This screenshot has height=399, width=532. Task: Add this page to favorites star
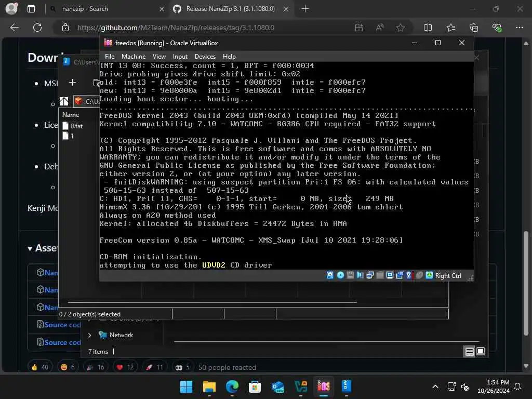tap(401, 28)
